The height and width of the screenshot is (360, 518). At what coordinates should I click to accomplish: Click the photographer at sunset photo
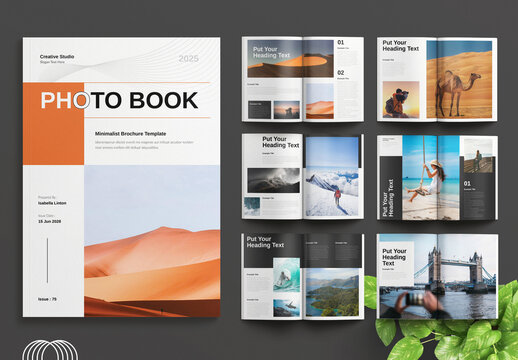401,99
